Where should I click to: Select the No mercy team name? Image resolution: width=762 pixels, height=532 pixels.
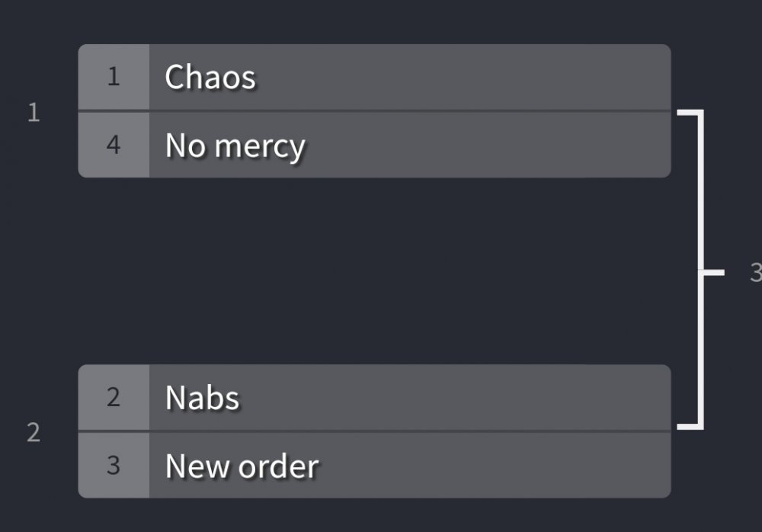[x=235, y=145]
